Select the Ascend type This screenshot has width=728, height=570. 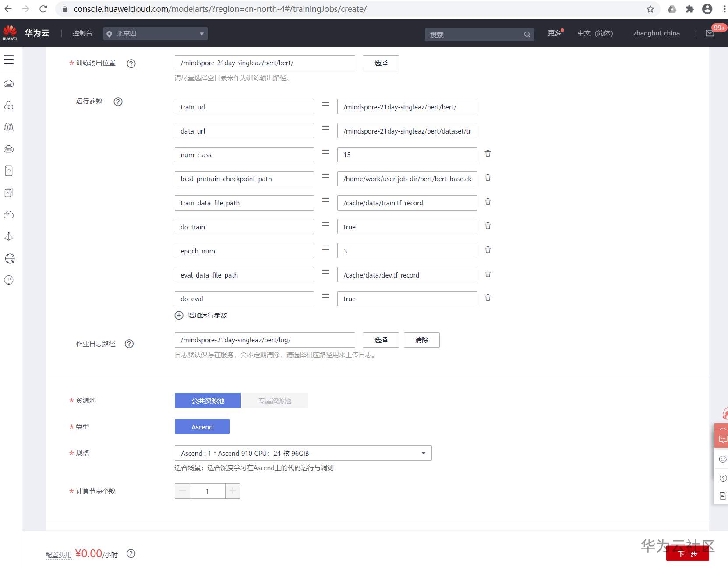[202, 427]
